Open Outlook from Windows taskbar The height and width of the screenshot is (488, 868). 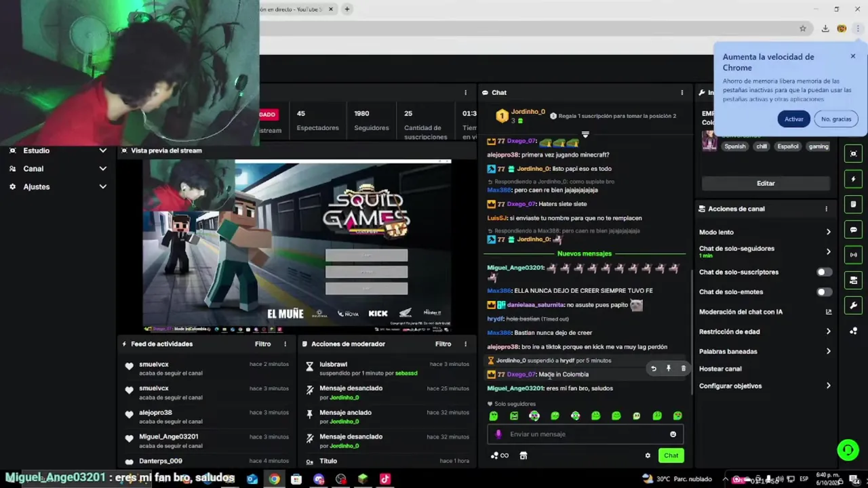coord(252,479)
